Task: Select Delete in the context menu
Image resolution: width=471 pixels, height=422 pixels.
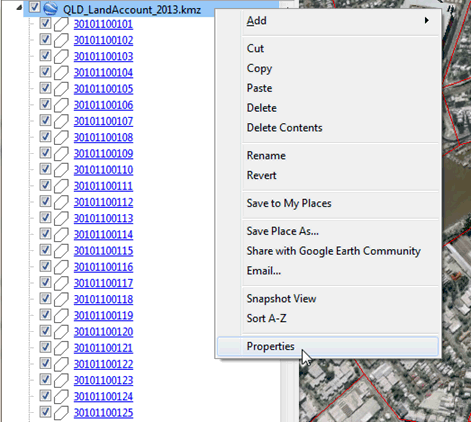Action: click(x=340, y=108)
